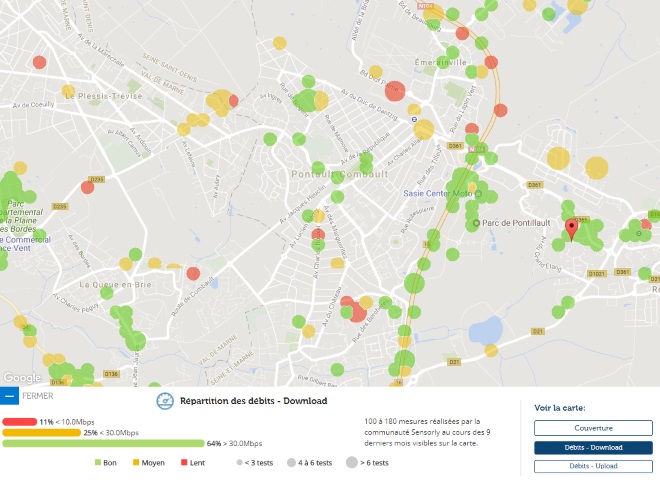Click the speedometer icon beside Répartition des débits

(165, 400)
